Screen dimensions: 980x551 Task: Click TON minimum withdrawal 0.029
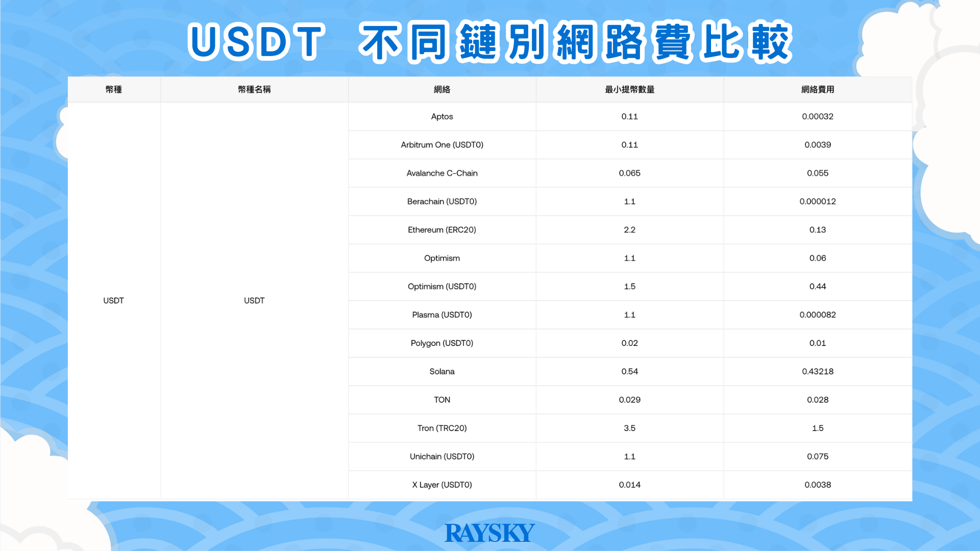(629, 399)
